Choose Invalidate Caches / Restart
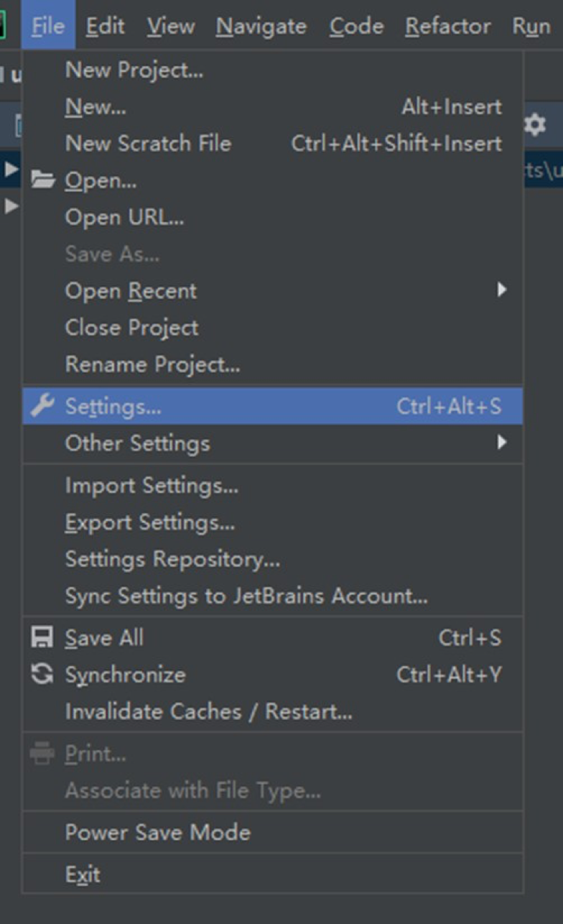 point(208,711)
